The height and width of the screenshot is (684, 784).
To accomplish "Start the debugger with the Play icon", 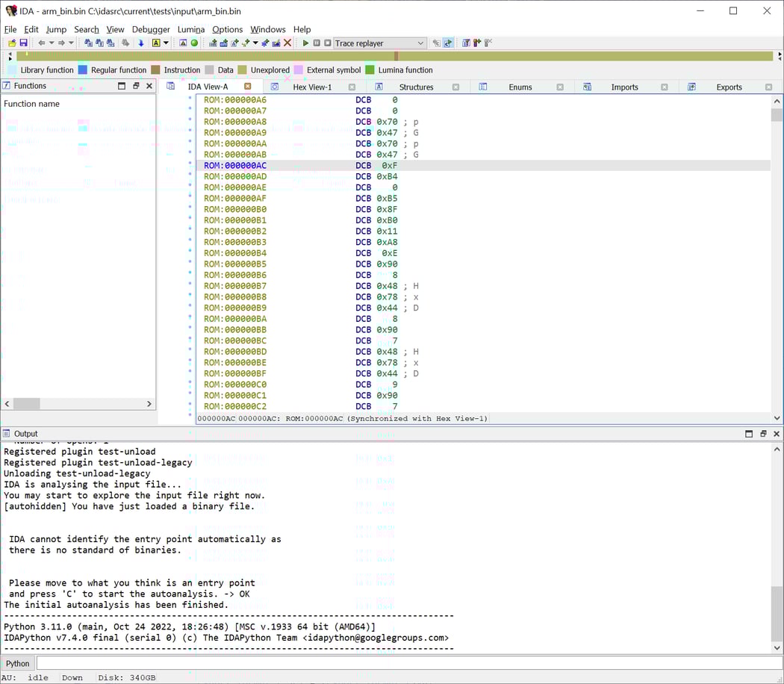I will (x=305, y=43).
